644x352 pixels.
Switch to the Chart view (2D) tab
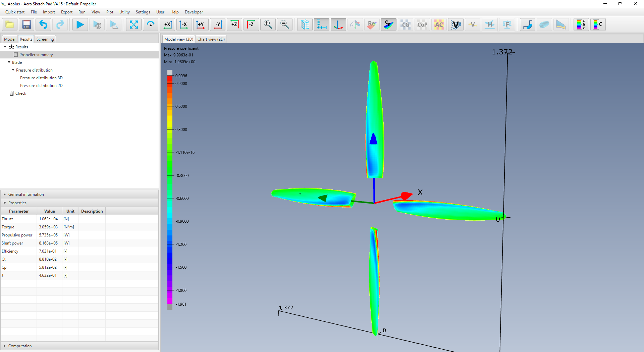211,39
